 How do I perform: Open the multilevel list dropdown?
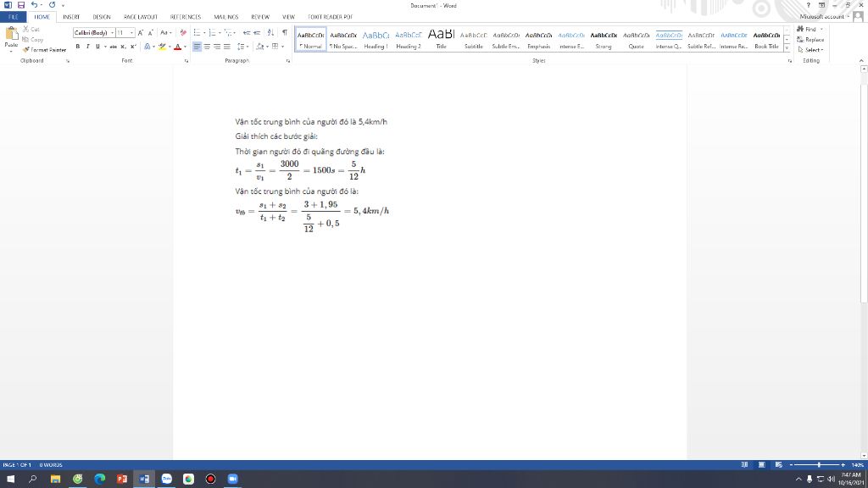[236, 33]
